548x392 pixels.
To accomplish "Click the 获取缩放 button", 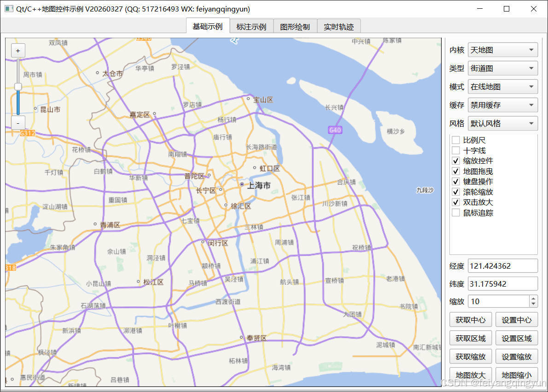I will tap(471, 357).
